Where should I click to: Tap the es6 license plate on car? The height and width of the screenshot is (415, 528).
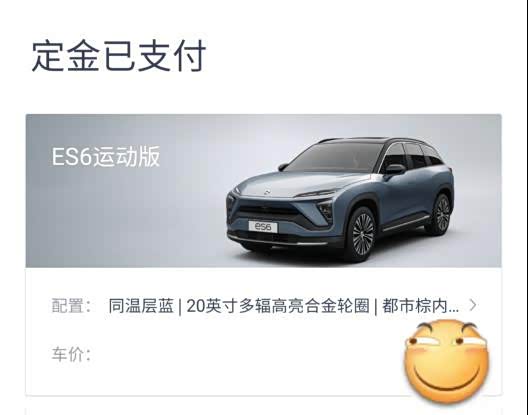tap(263, 227)
